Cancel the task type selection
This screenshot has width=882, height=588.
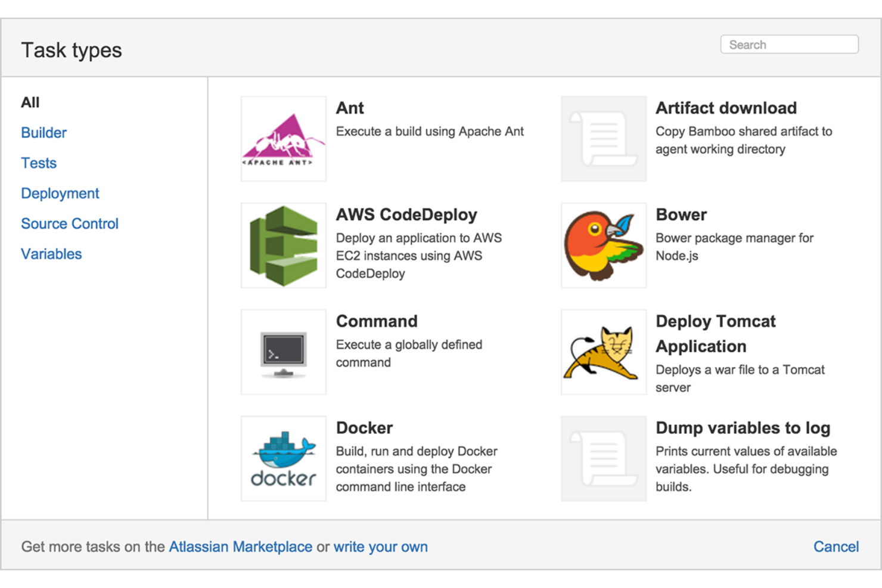point(836,546)
